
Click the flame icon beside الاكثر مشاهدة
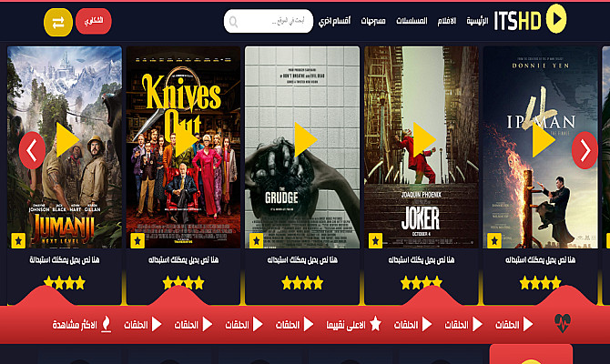[106, 324]
